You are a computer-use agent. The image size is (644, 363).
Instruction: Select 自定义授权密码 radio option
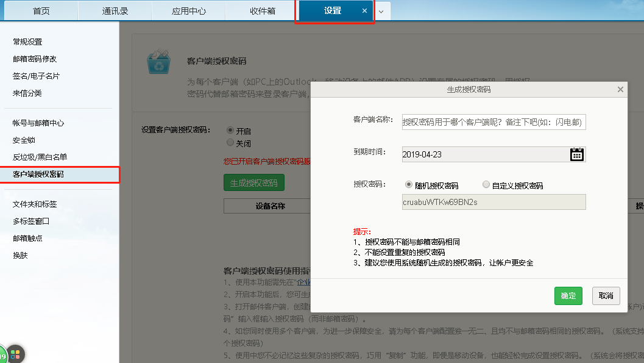point(486,185)
